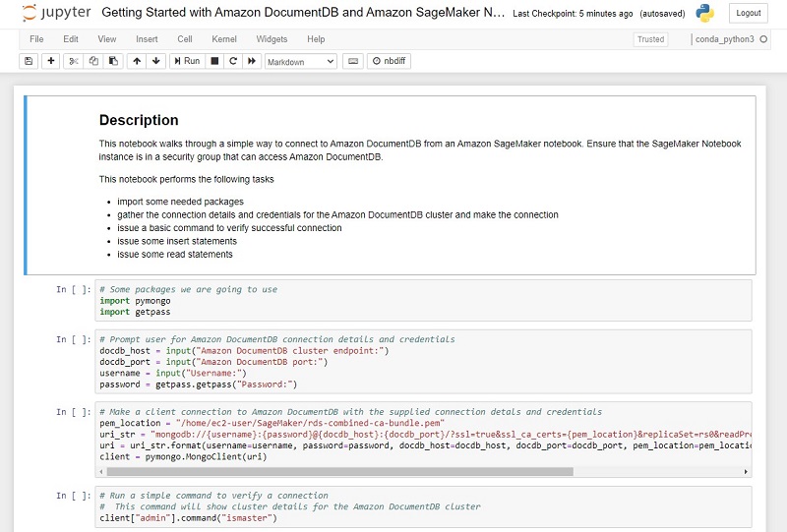This screenshot has width=787, height=532.
Task: Click the 'import getpass' code line
Action: click(135, 312)
